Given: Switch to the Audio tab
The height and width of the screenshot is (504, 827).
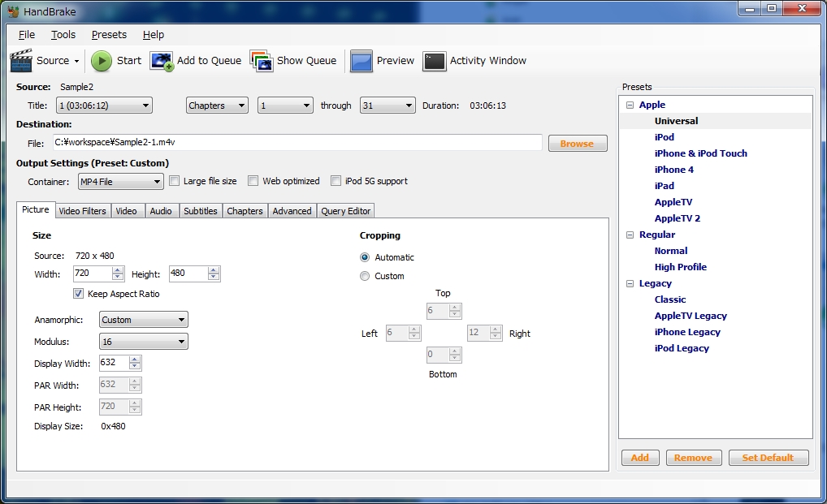Looking at the screenshot, I should (161, 211).
